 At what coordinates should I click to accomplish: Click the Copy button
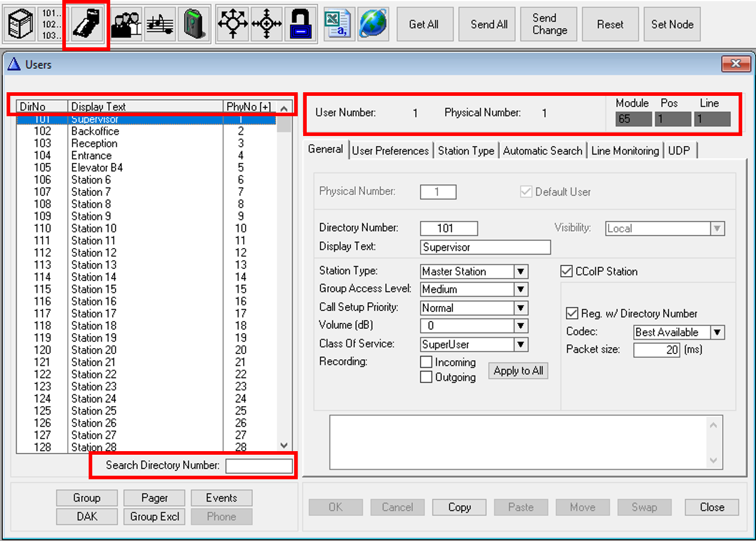pos(459,507)
